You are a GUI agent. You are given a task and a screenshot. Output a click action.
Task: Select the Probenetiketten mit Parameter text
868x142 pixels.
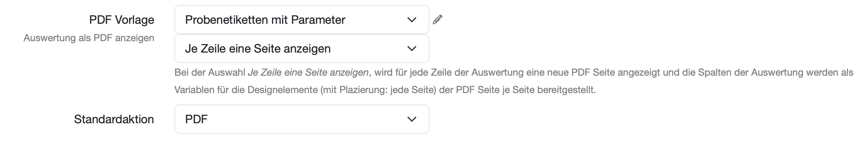pos(265,20)
